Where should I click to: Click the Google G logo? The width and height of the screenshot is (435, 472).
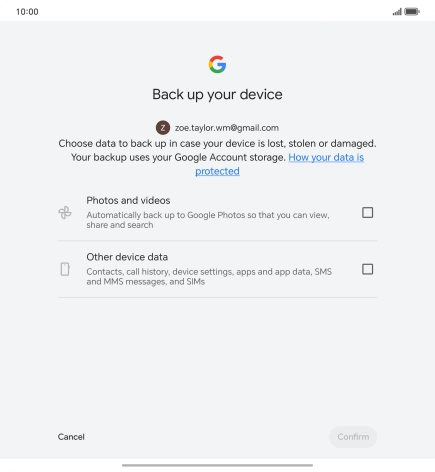pos(217,64)
